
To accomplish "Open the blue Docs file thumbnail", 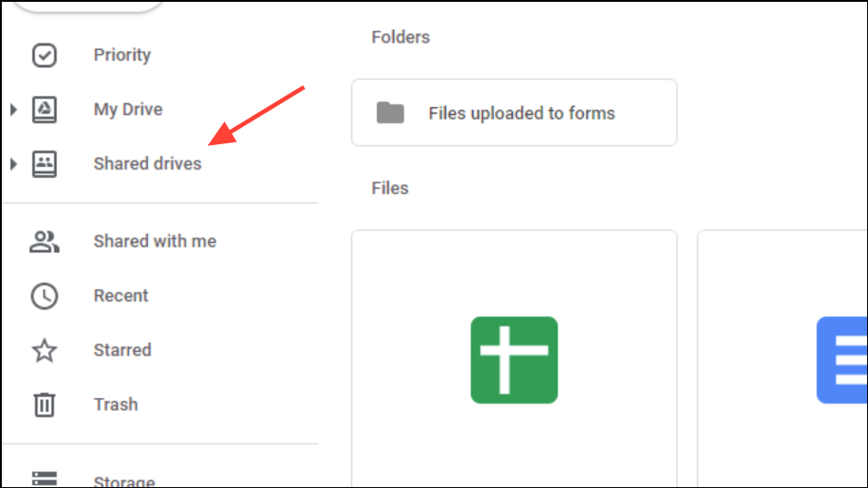I will click(783, 359).
